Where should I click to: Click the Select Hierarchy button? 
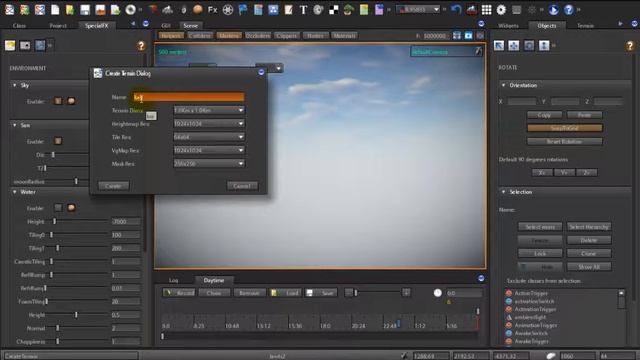coord(589,227)
